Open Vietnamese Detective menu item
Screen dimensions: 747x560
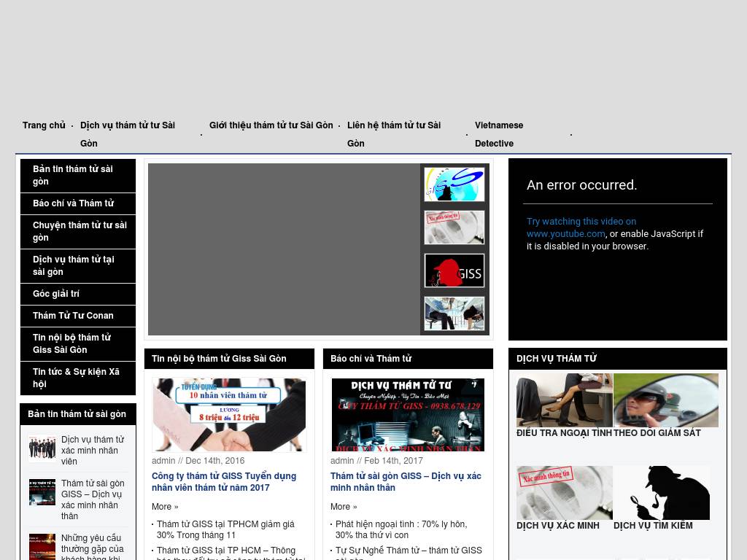(499, 134)
